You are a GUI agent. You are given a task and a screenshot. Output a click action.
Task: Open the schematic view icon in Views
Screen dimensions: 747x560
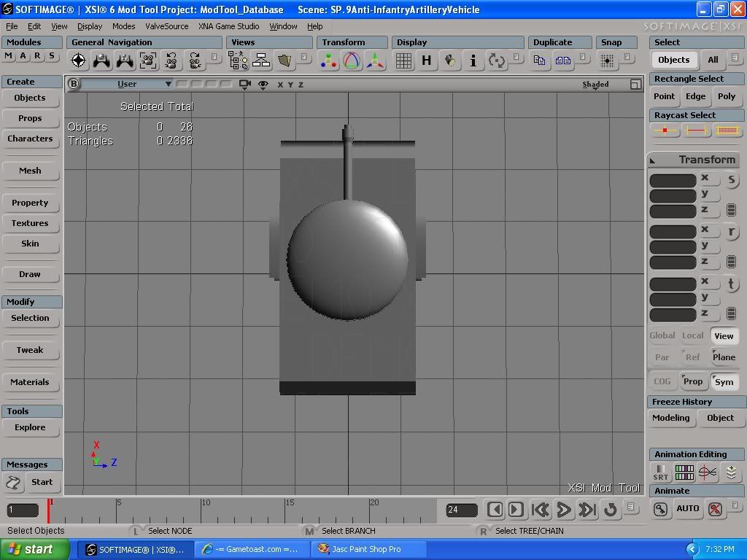pos(261,61)
